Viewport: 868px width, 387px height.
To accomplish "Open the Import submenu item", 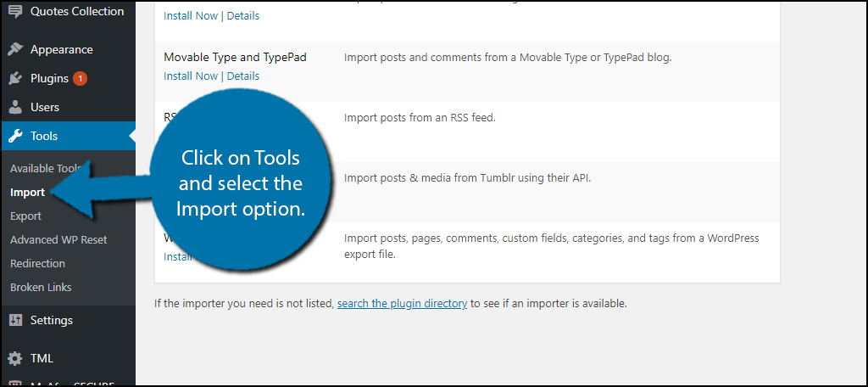I will [27, 192].
